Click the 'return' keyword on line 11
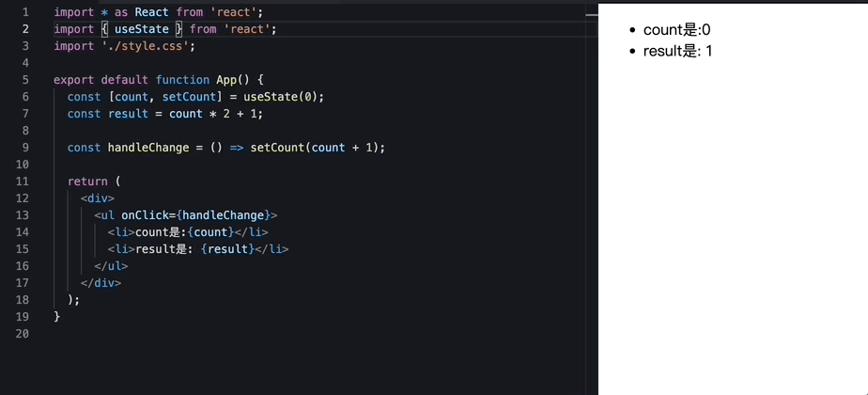The image size is (868, 395). coord(87,182)
